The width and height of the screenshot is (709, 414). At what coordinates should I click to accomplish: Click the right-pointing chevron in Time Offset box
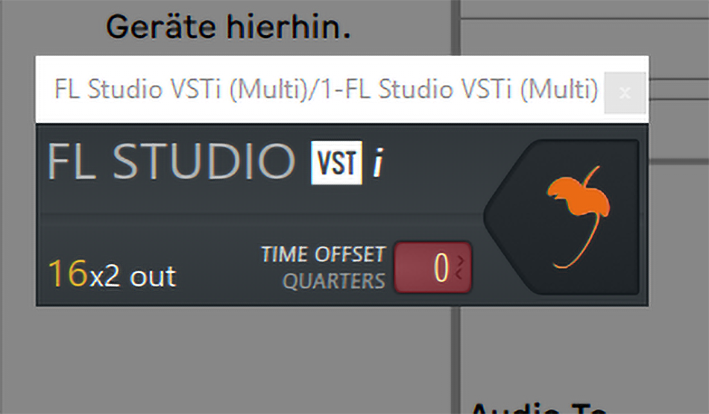pos(460,260)
